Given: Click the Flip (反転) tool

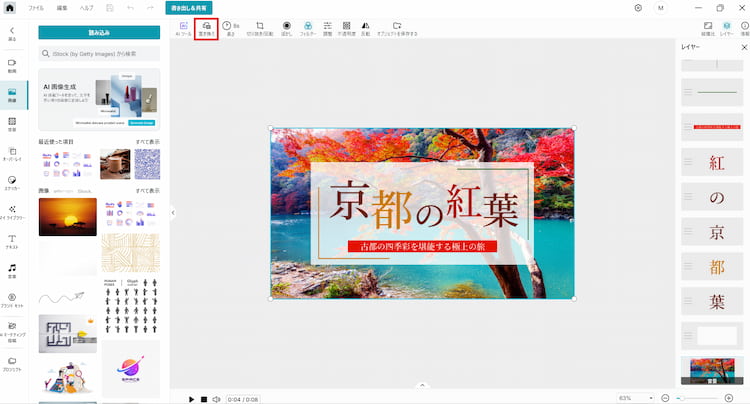Looking at the screenshot, I should pyautogui.click(x=365, y=29).
